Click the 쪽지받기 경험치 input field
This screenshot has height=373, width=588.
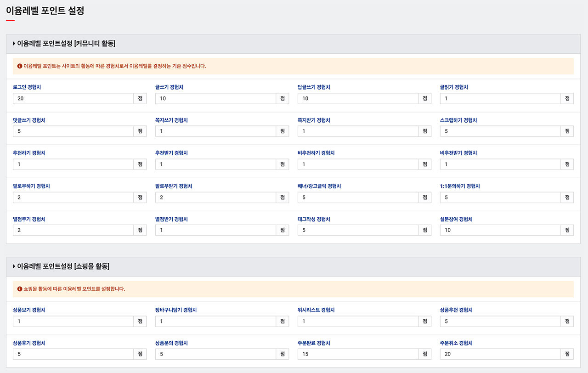tap(358, 131)
